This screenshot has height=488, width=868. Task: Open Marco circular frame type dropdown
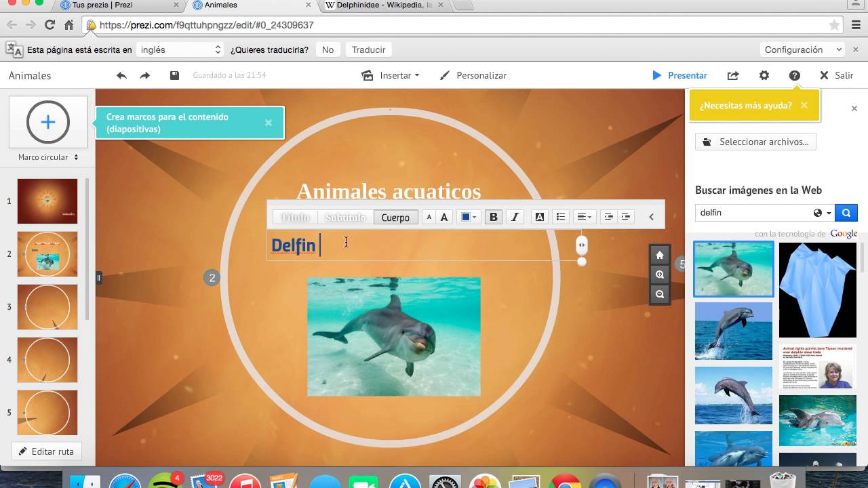tap(48, 157)
